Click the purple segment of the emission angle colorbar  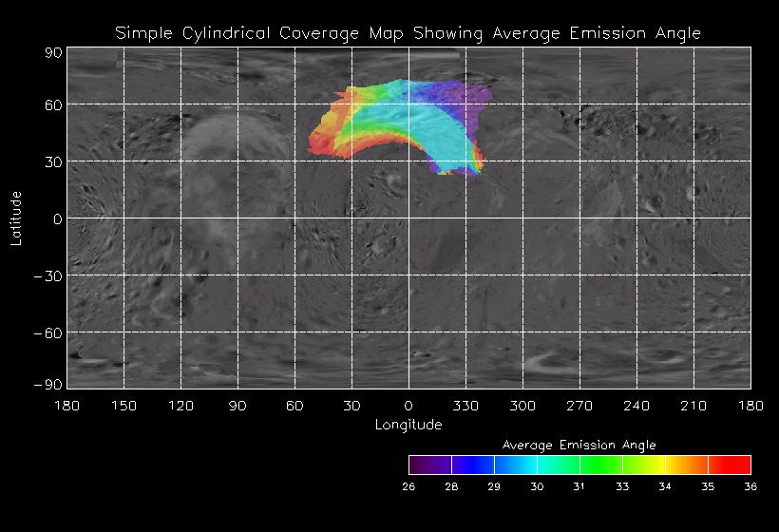pyautogui.click(x=429, y=465)
